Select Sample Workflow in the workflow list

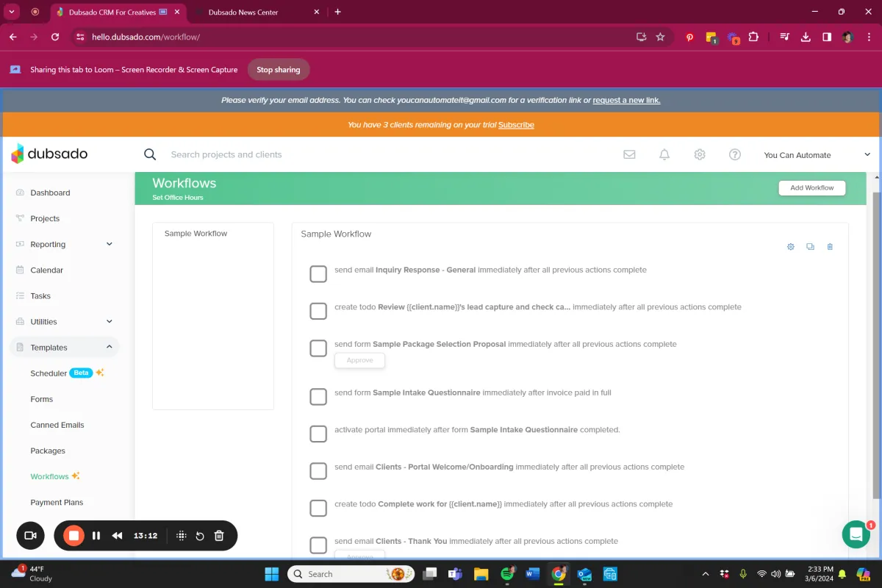click(196, 234)
